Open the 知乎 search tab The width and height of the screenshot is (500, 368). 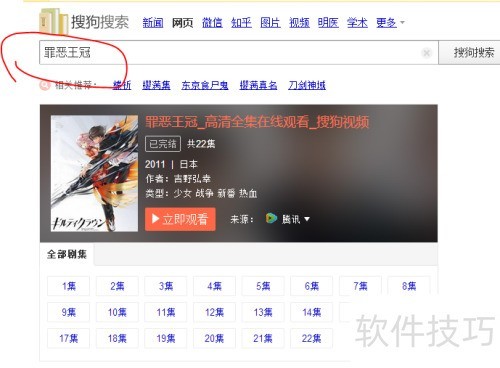click(241, 23)
